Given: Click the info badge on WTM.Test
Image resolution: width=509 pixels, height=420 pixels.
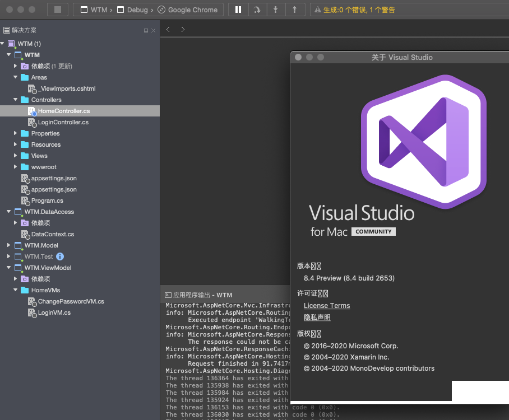Looking at the screenshot, I should [60, 256].
